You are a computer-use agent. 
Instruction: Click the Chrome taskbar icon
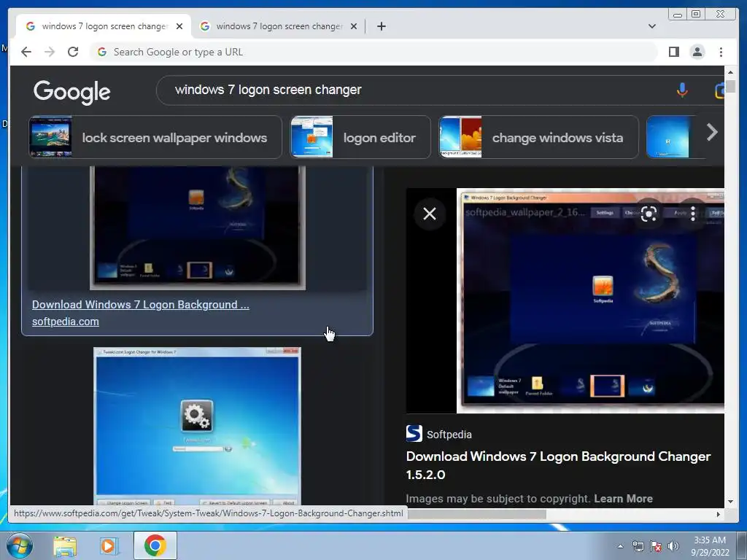point(155,545)
